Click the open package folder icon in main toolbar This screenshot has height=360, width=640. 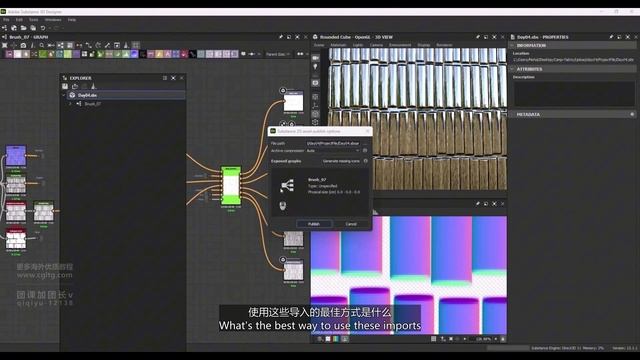tap(24, 28)
